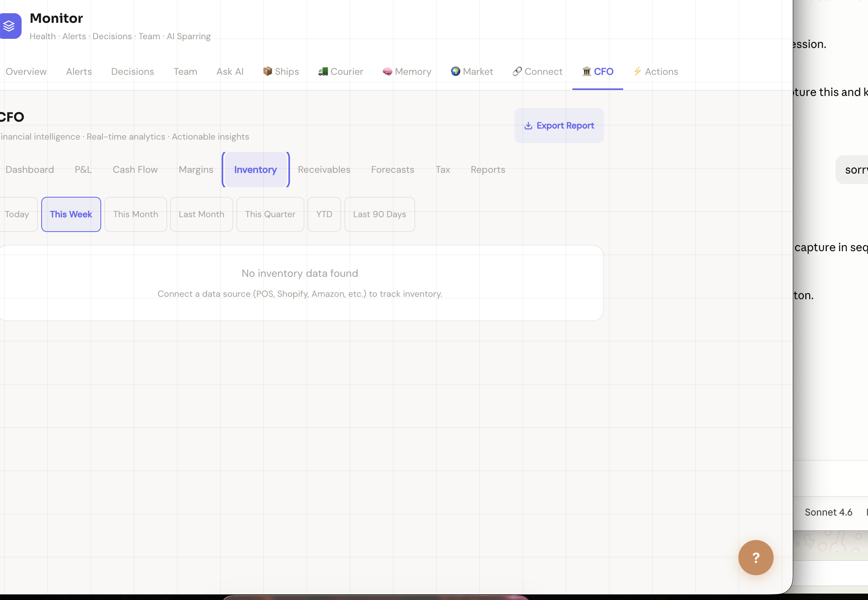The width and height of the screenshot is (868, 600).
Task: Click the Export Report button
Action: (x=559, y=126)
